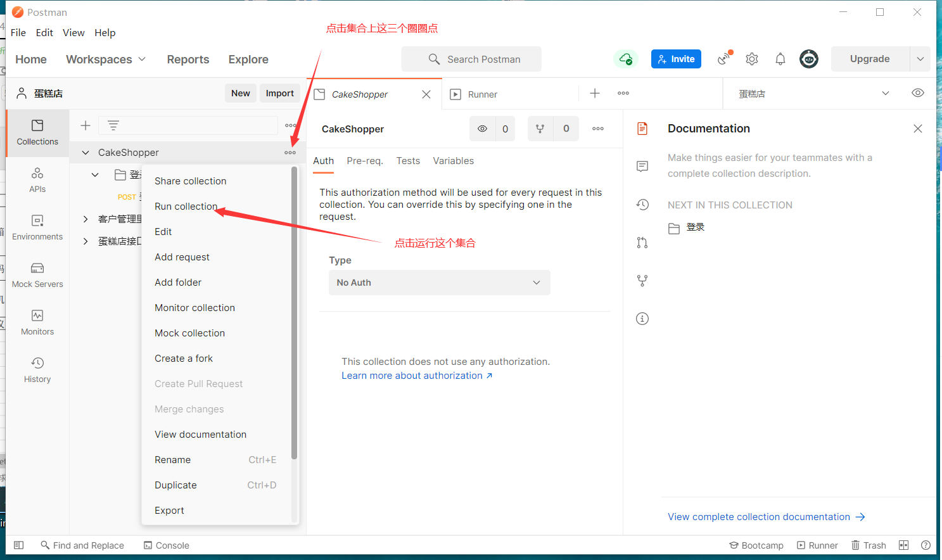This screenshot has height=560, width=942.
Task: Open a new tab with plus
Action: pos(595,93)
